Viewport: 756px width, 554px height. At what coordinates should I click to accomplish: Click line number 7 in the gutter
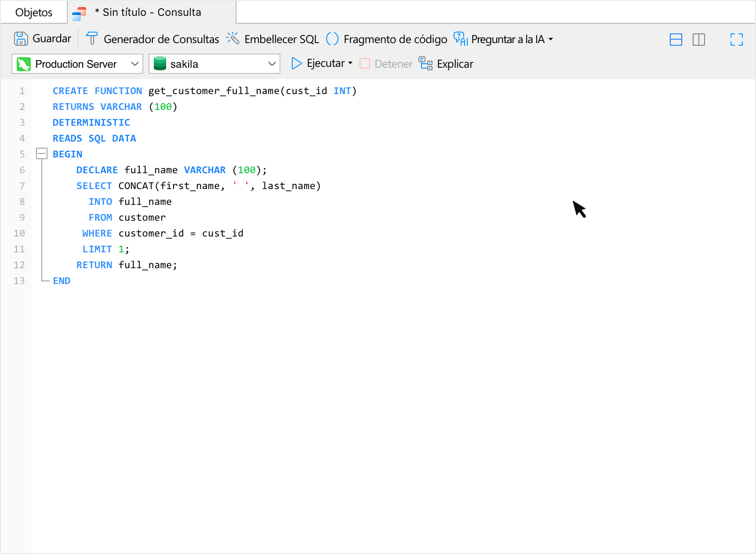(x=22, y=186)
